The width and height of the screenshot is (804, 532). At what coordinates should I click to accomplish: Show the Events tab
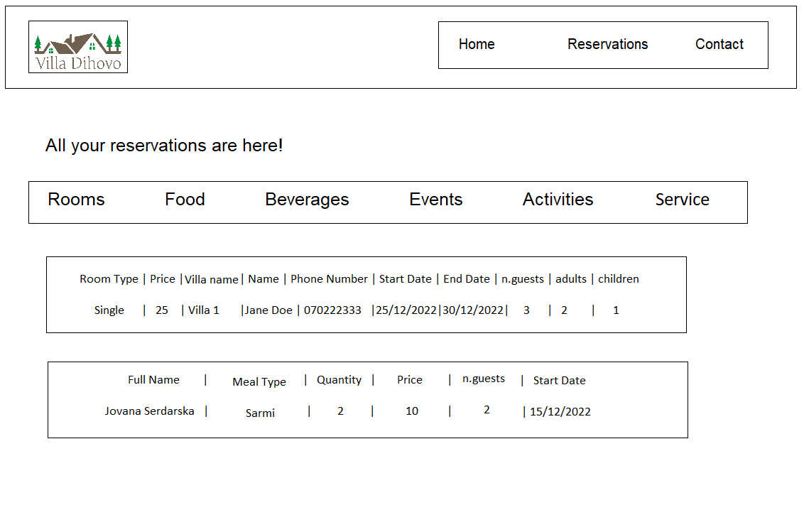(435, 200)
